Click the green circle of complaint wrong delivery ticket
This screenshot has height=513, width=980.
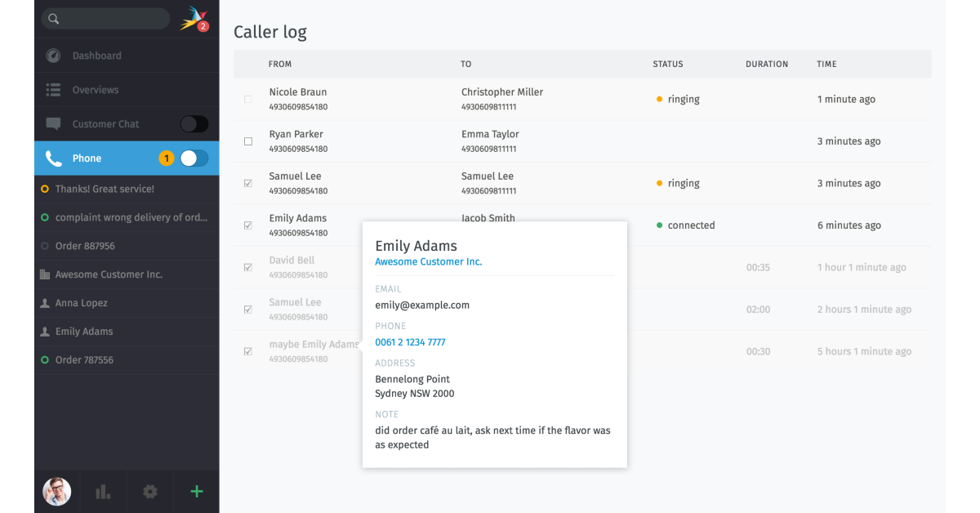coord(45,217)
